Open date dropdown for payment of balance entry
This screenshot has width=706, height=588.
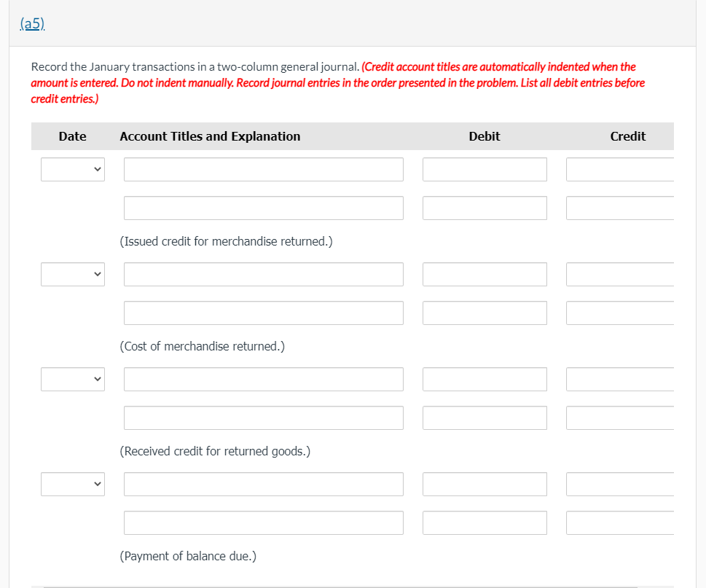coord(72,484)
